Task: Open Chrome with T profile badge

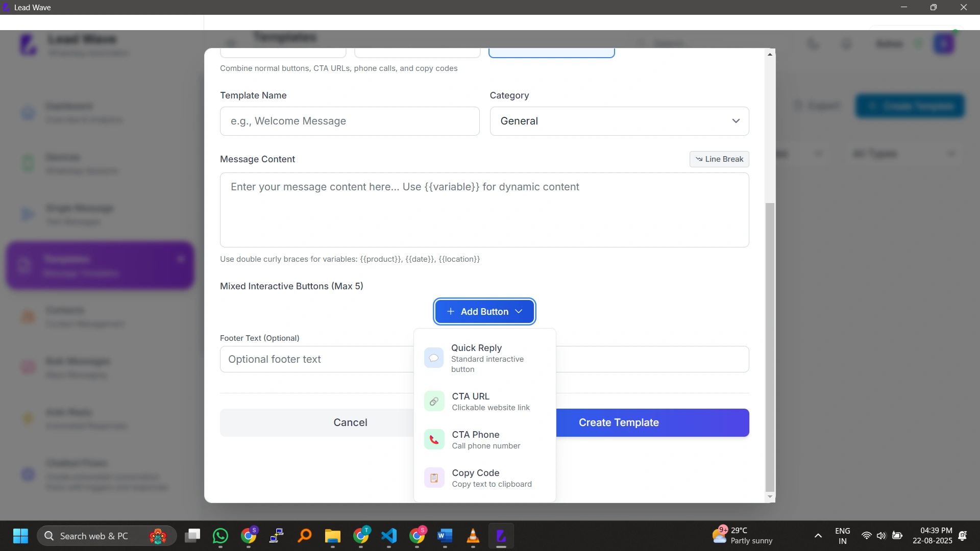Action: [x=361, y=536]
